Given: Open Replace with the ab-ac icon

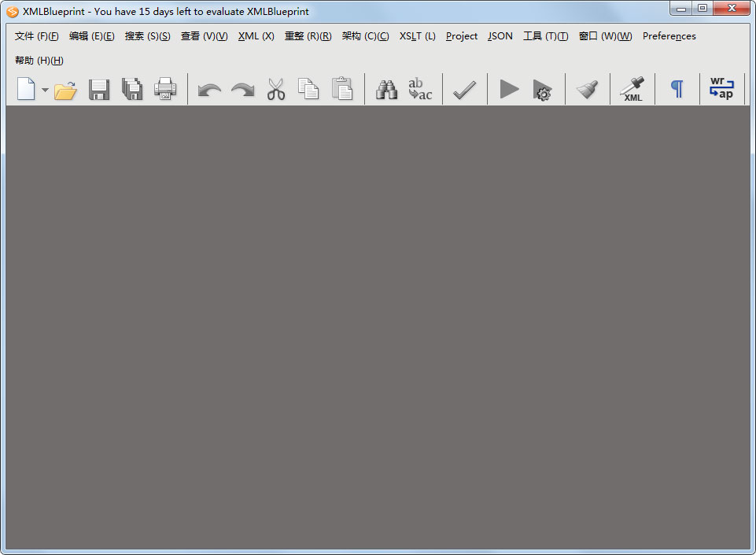Looking at the screenshot, I should pos(420,89).
